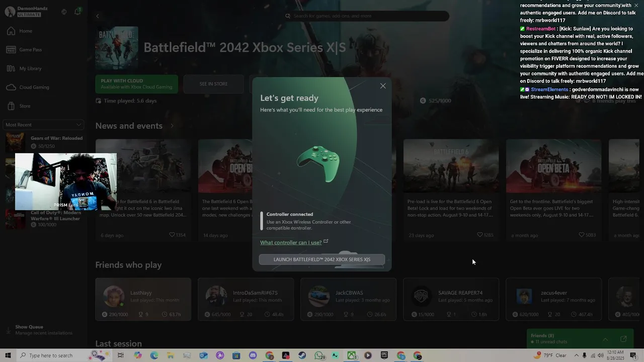
Task: Close the stream chat overlay
Action: click(636, 6)
